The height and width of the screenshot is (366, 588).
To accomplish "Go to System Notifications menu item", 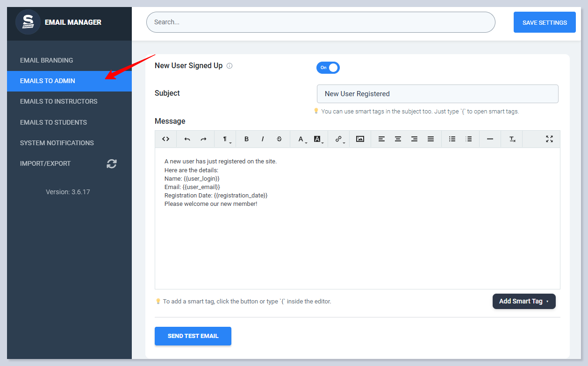I will (x=57, y=143).
